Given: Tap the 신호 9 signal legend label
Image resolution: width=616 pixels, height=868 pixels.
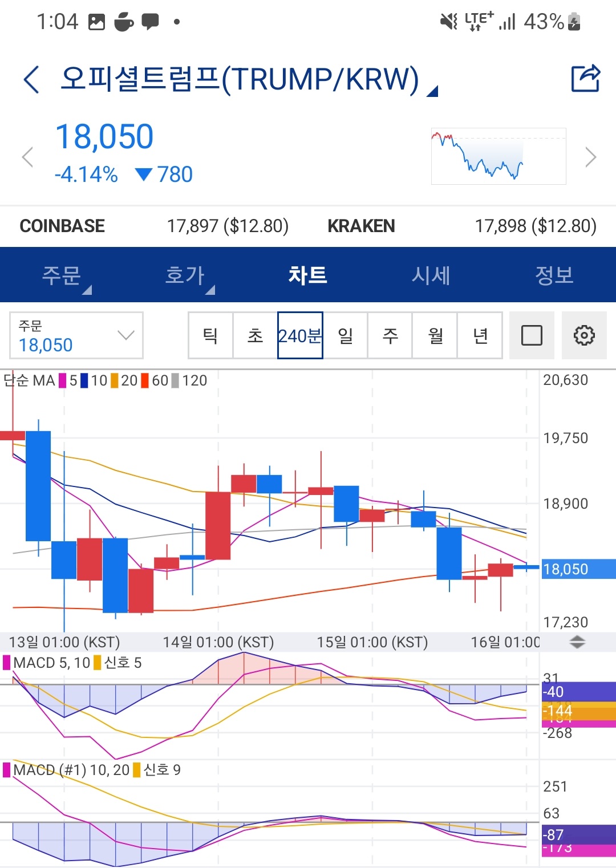Looking at the screenshot, I should [162, 770].
